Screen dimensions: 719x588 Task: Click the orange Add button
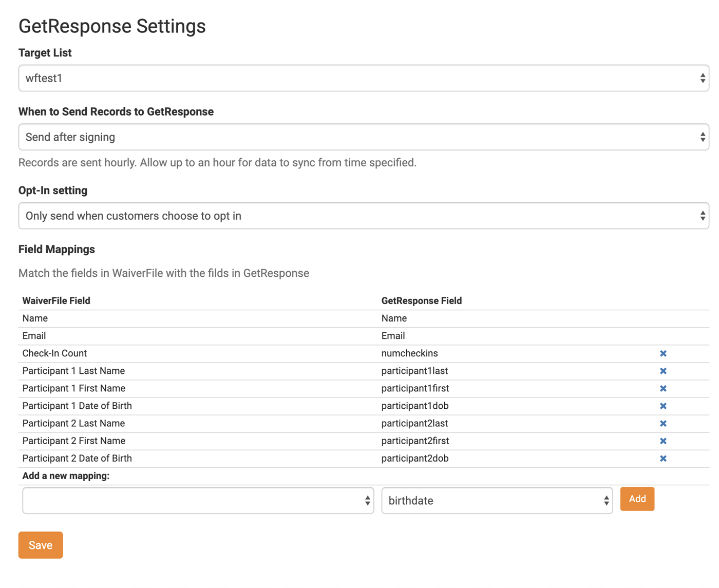pos(637,499)
